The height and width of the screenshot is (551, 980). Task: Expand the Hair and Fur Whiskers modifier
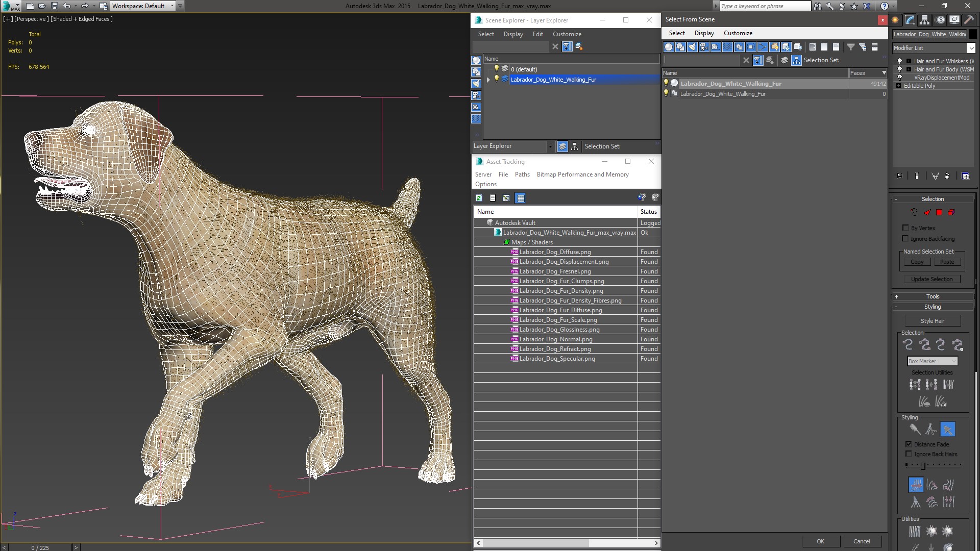pos(909,61)
